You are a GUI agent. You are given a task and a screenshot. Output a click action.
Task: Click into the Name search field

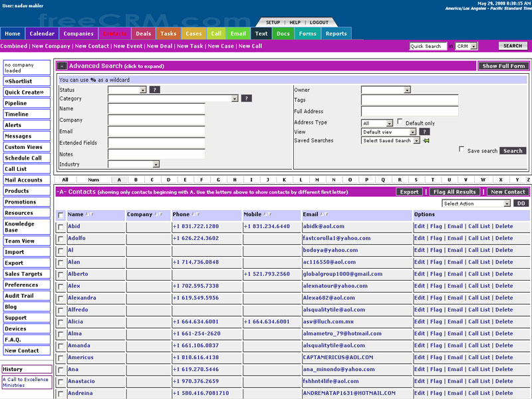[x=156, y=108]
